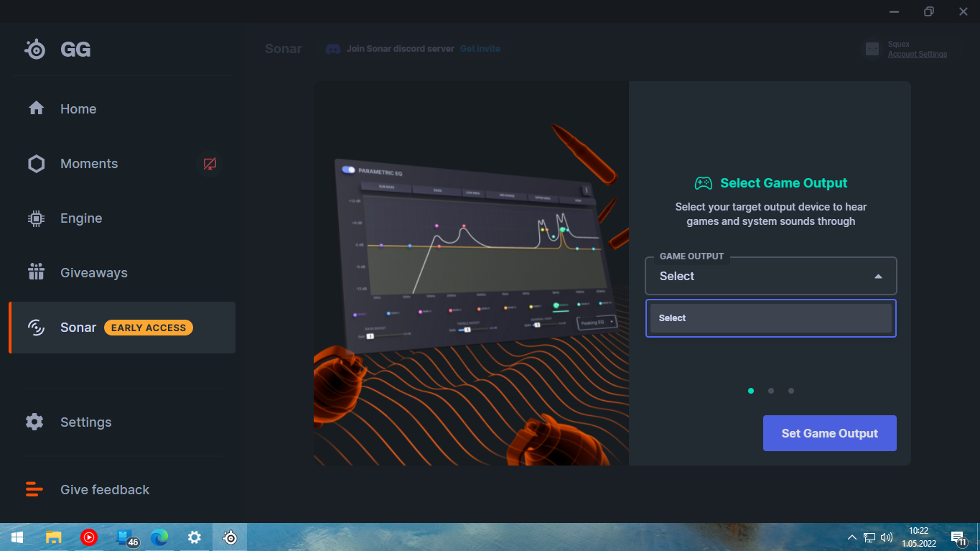Click the Set Game Output button
Viewport: 980px width, 551px height.
(830, 433)
